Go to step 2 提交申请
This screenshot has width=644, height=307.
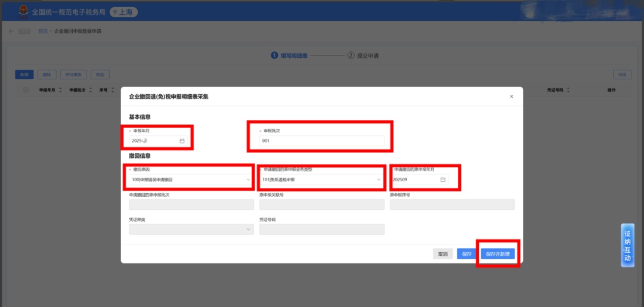click(363, 55)
